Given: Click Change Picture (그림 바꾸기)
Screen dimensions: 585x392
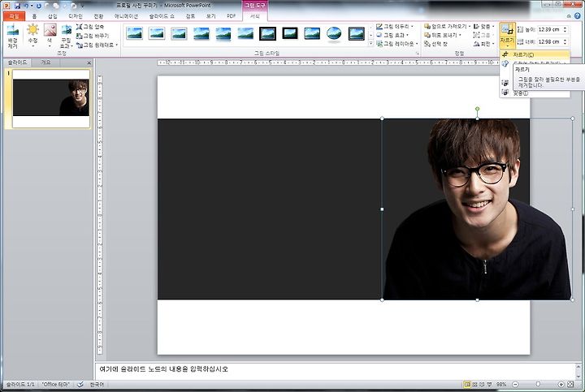Looking at the screenshot, I should pos(93,36).
